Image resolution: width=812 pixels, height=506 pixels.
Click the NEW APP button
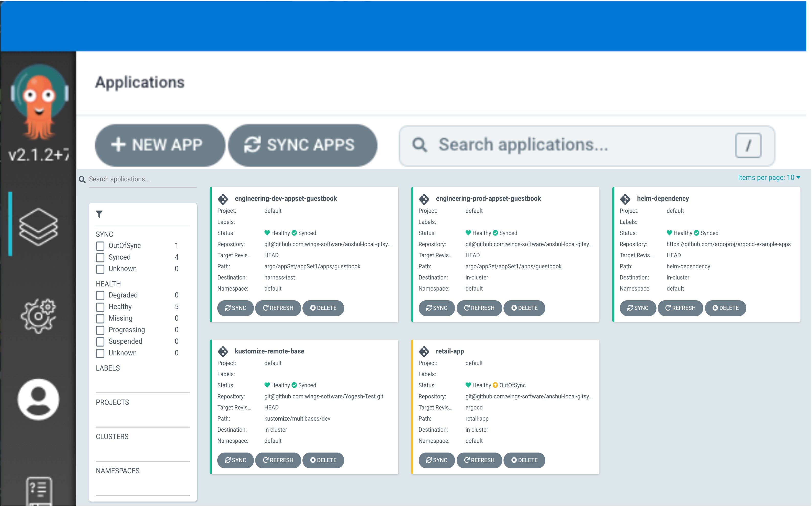(160, 145)
